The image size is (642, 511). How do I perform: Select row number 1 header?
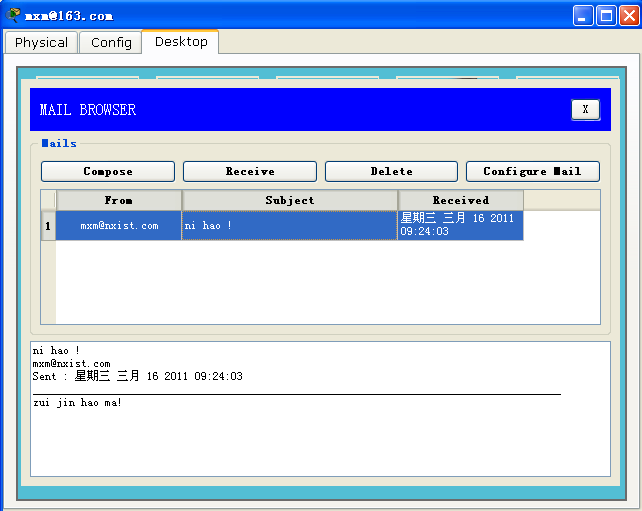(x=48, y=226)
